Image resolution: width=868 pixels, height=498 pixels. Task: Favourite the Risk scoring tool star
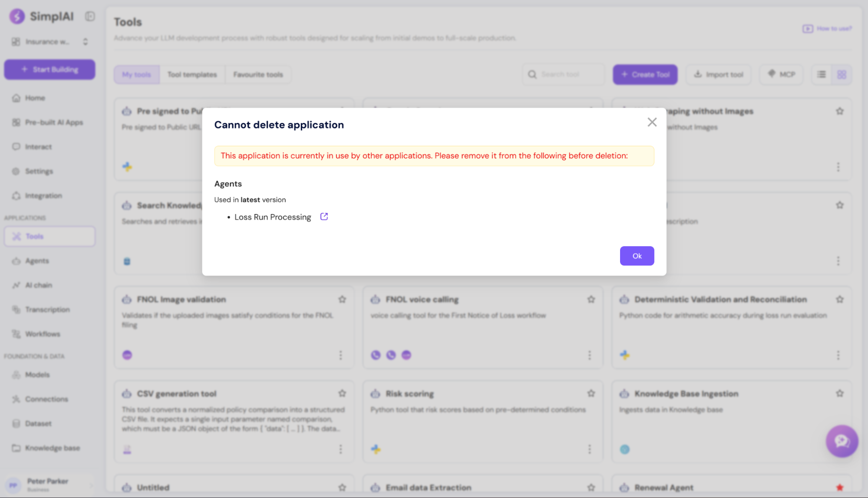coord(591,393)
